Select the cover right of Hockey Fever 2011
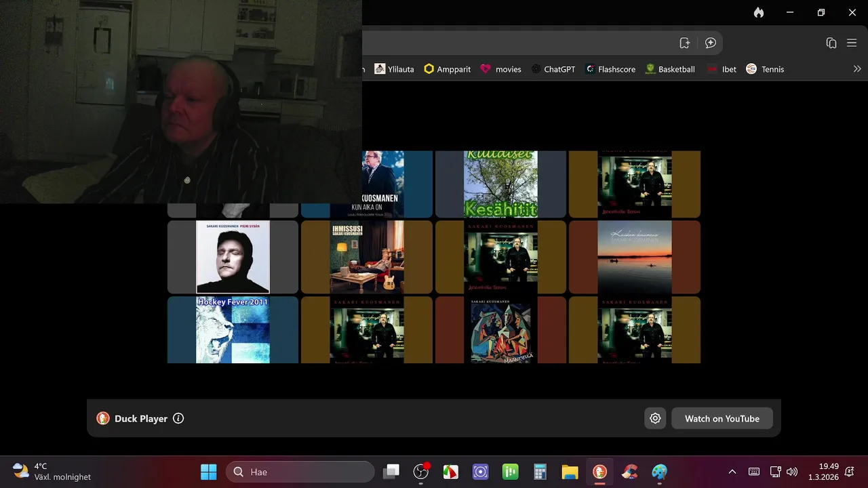Viewport: 868px width, 488px height. click(367, 329)
